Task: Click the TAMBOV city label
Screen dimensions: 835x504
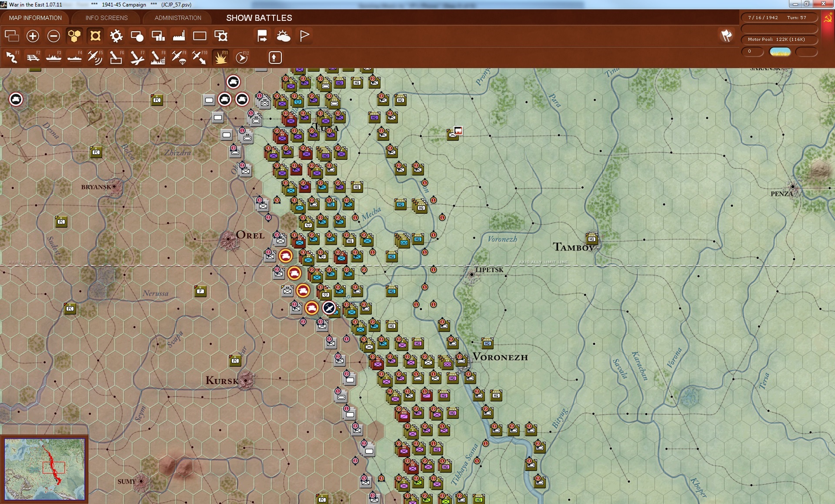Action: pyautogui.click(x=574, y=247)
